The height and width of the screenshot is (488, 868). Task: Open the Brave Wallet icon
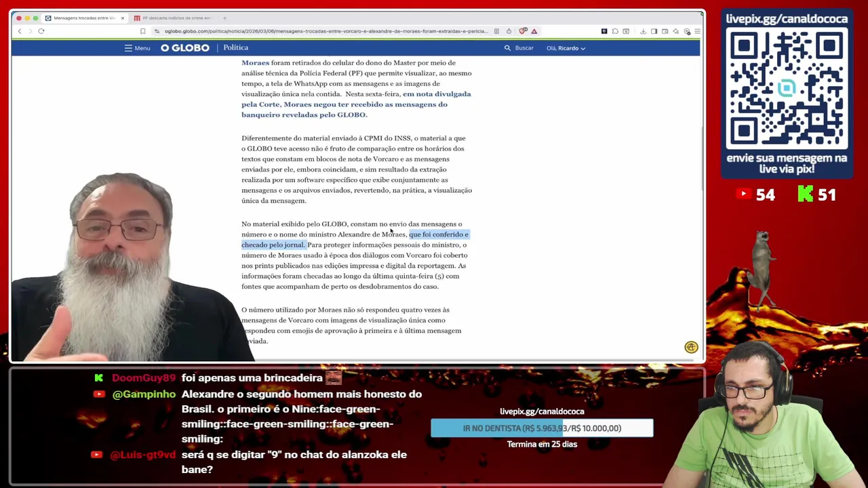click(665, 31)
